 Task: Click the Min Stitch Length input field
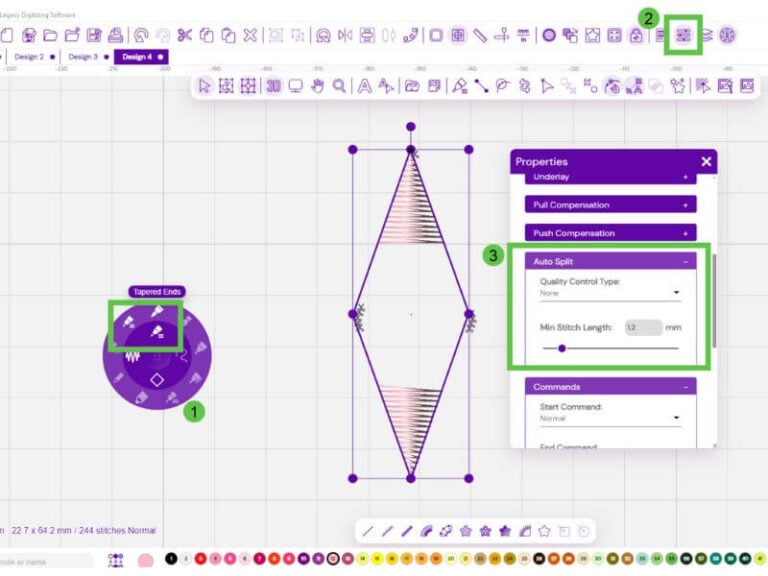(x=643, y=327)
